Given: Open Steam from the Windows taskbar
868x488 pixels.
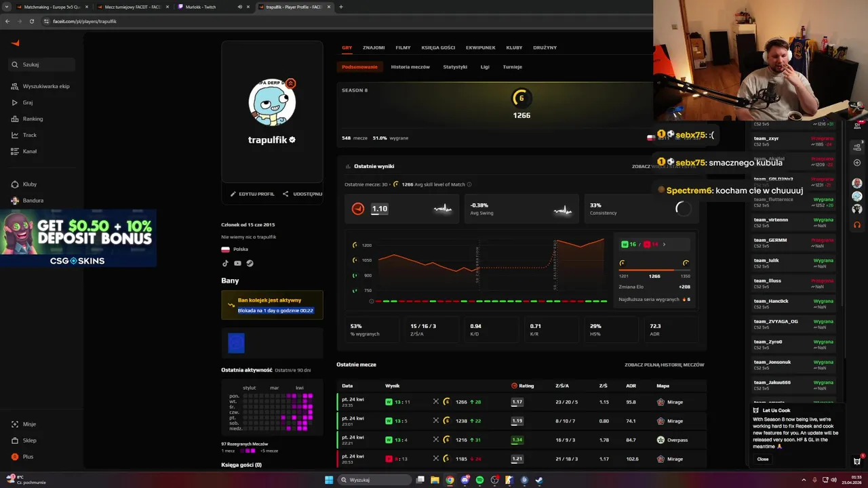Looking at the screenshot, I should point(539,480).
